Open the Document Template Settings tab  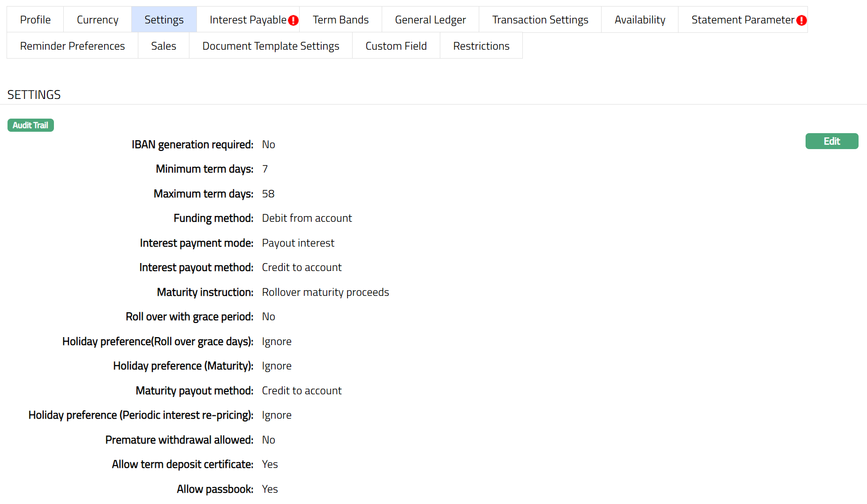point(271,46)
